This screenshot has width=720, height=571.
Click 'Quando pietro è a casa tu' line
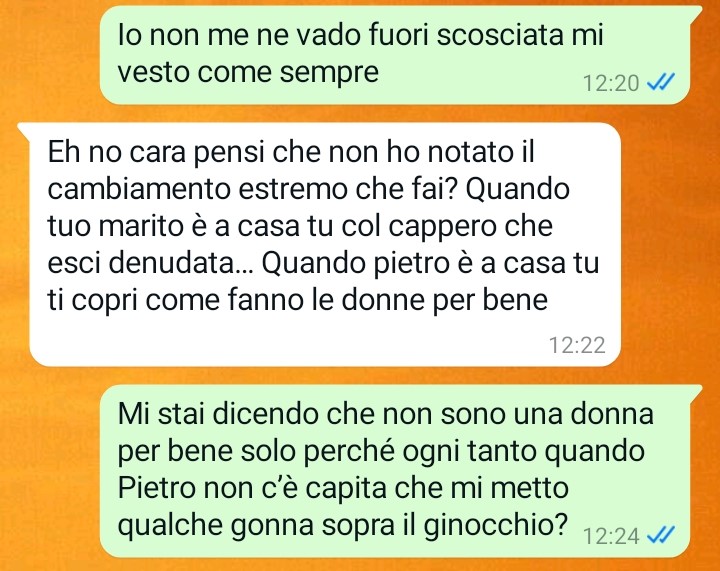pos(432,263)
